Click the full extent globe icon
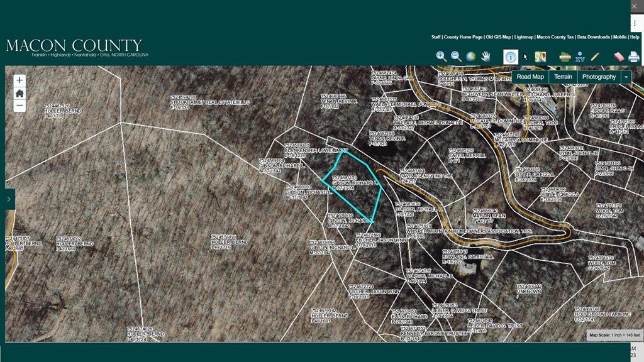Image resolution: width=644 pixels, height=362 pixels. pos(471,57)
